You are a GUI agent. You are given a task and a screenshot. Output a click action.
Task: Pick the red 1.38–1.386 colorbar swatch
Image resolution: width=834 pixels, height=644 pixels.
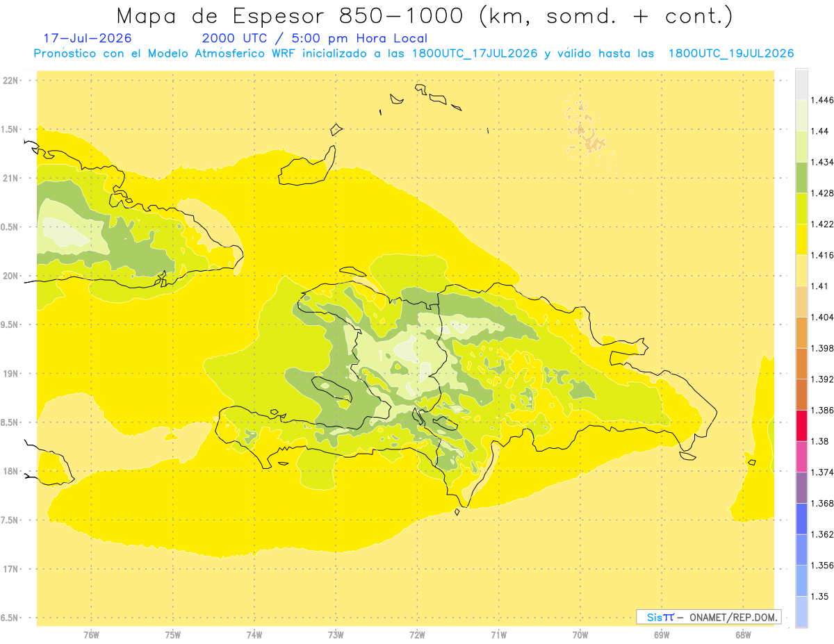click(x=801, y=425)
